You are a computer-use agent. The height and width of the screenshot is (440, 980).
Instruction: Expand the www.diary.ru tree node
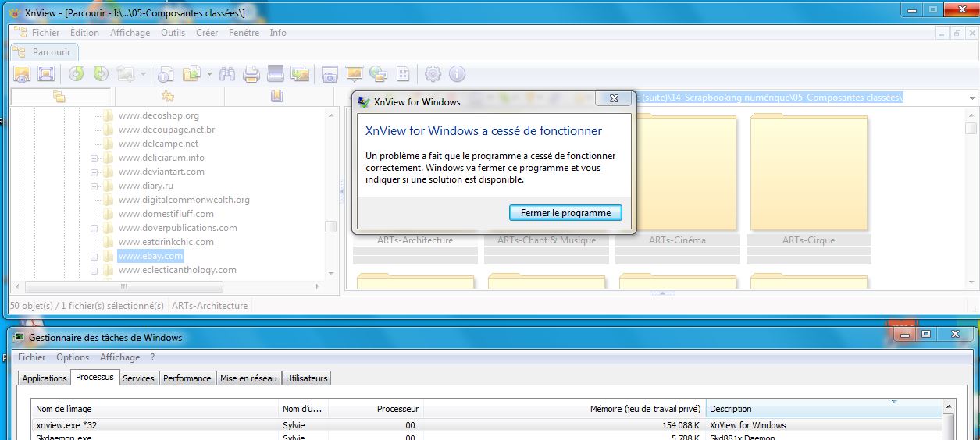[x=94, y=186]
